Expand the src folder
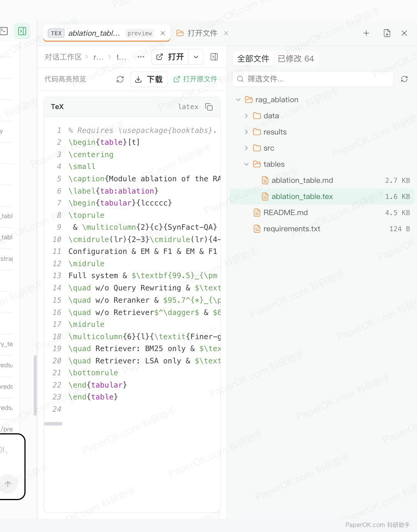 (246, 148)
